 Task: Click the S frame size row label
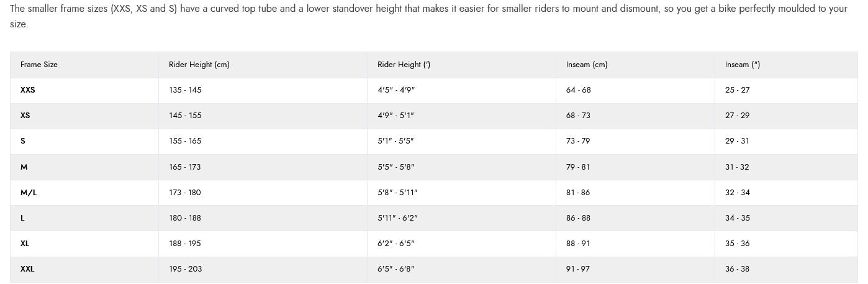23,141
